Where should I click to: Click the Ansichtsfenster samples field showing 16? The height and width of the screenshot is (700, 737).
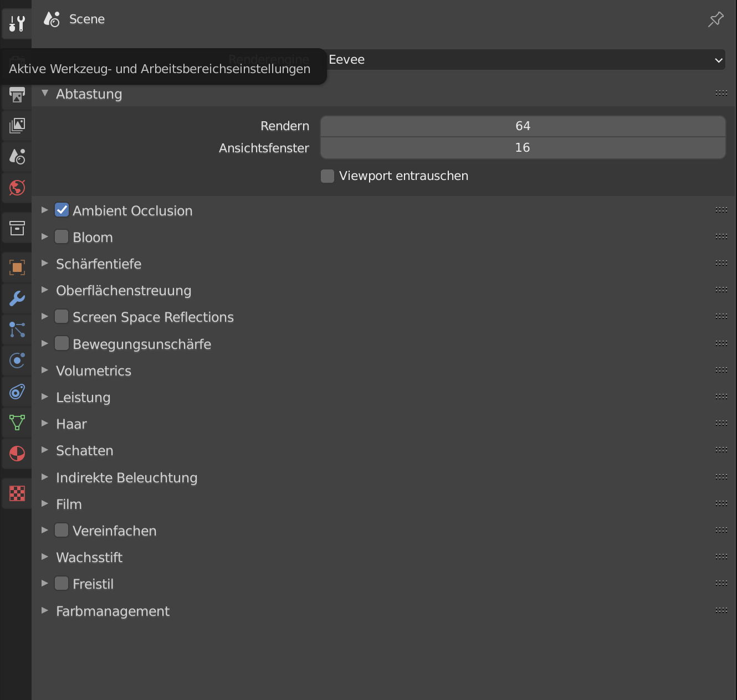[523, 148]
